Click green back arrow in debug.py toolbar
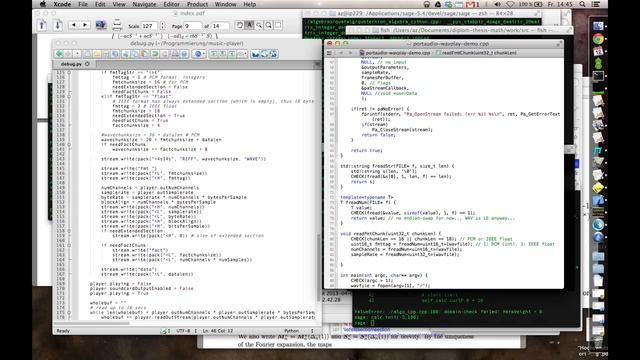Image resolution: width=640 pixels, height=360 pixels. [59, 54]
